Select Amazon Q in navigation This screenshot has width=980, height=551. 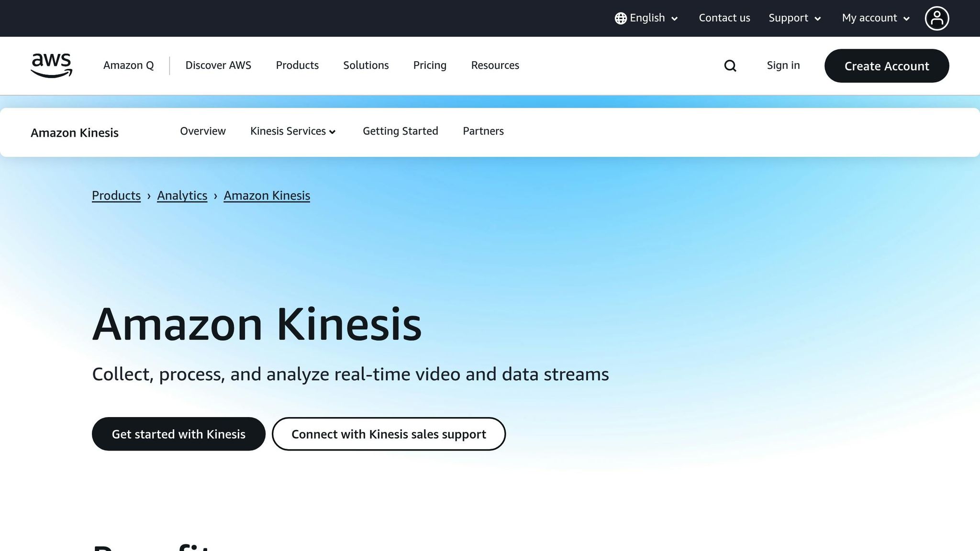(129, 66)
